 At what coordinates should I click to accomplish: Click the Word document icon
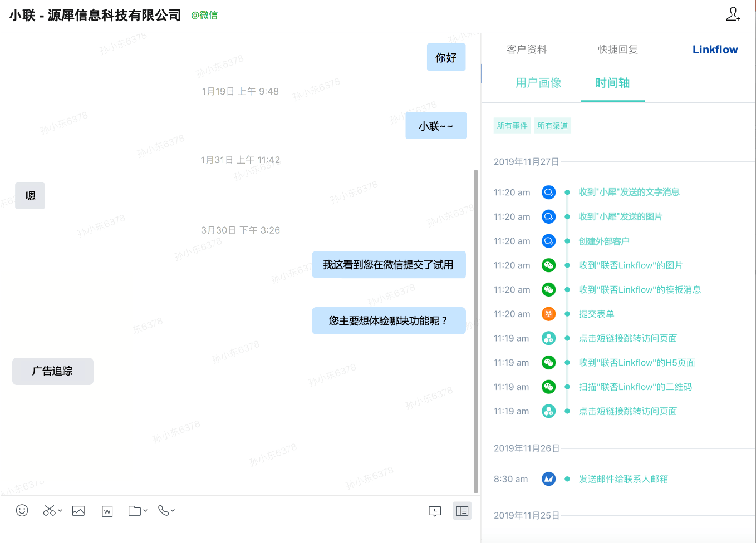coord(107,511)
